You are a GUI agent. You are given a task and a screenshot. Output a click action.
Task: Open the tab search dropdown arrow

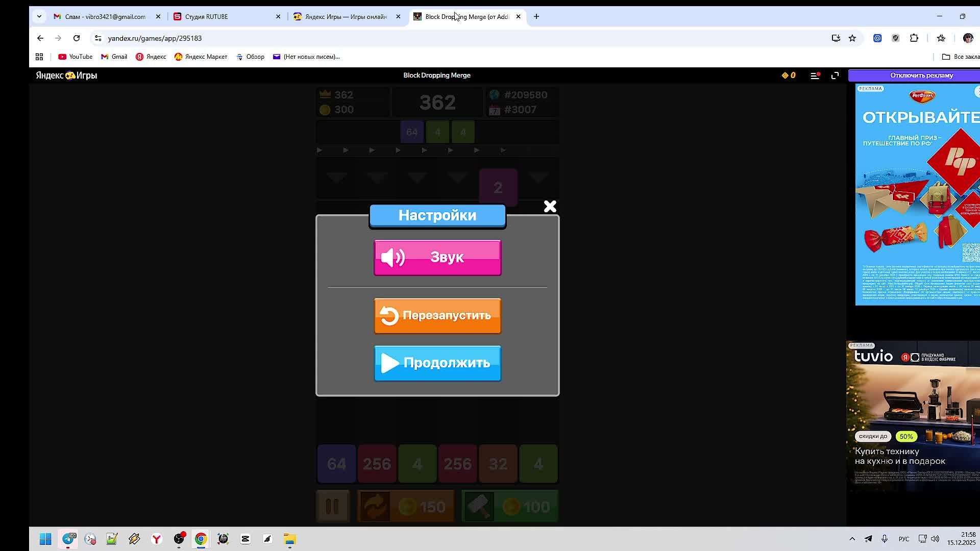[39, 17]
